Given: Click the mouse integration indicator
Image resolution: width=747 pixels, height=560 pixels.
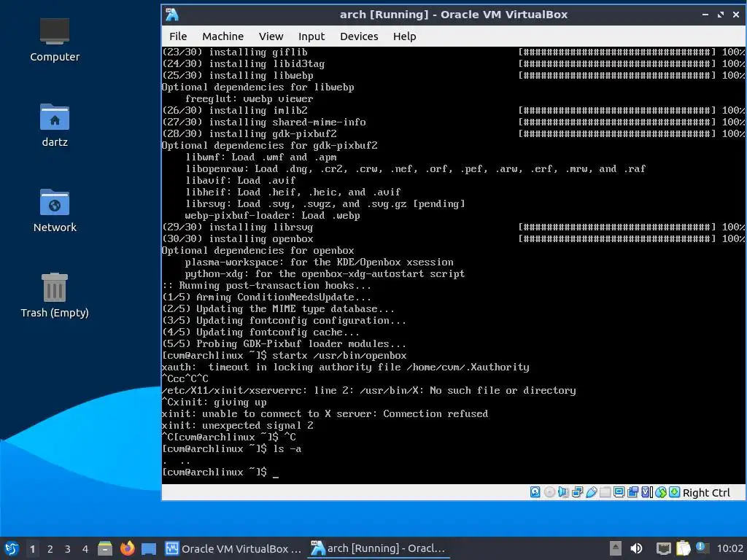Looking at the screenshot, I should (660, 492).
